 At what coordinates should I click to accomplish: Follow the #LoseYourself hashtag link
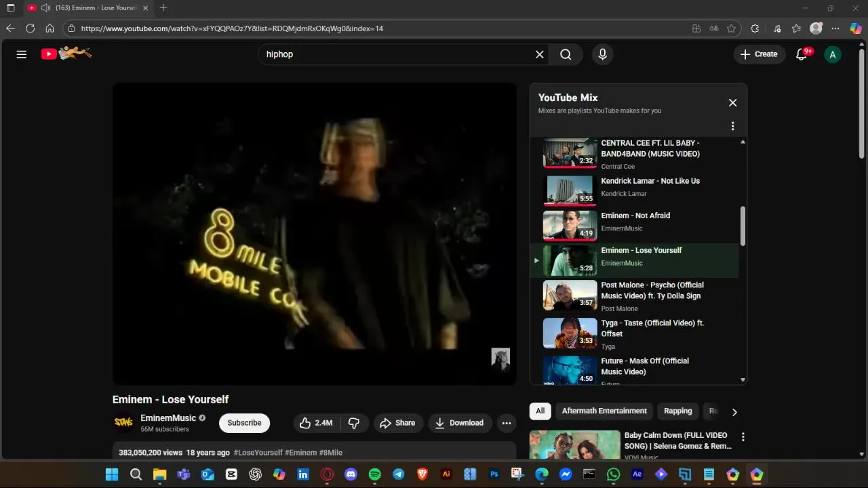(x=258, y=453)
